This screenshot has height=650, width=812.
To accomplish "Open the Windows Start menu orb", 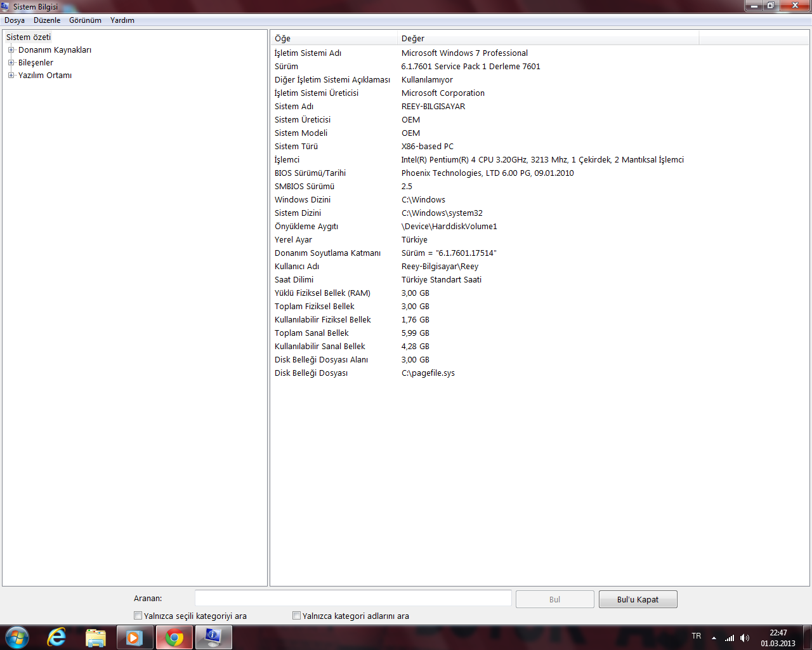I will (17, 637).
